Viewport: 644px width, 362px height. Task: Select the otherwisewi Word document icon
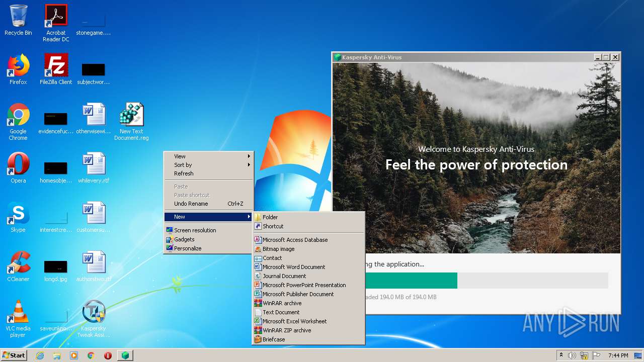93,119
